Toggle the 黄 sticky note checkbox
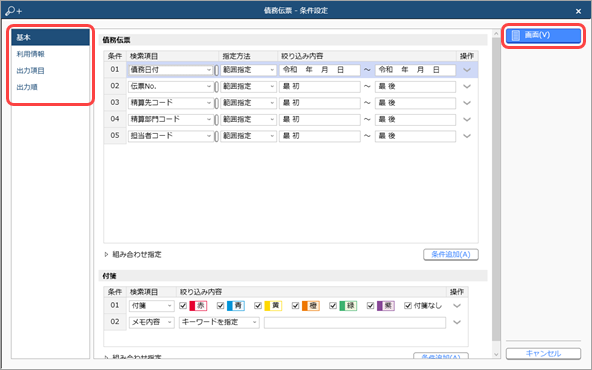Image resolution: width=592 pixels, height=370 pixels. coord(258,305)
